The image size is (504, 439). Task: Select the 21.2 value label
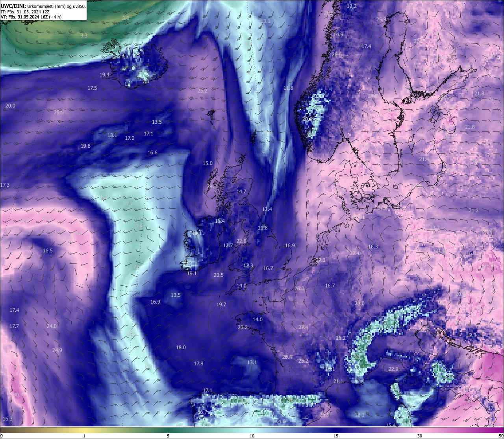click(x=474, y=210)
